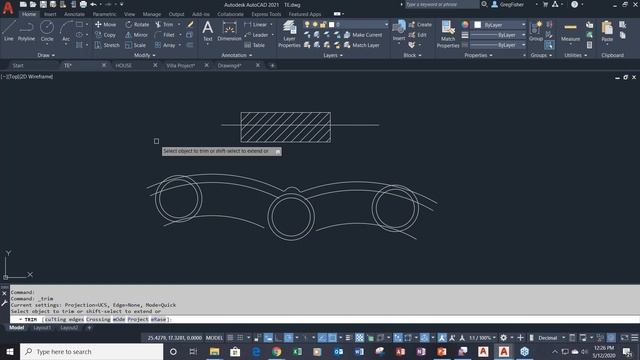This screenshot has height=360, width=640.
Task: Insert a Table
Action: [x=255, y=45]
